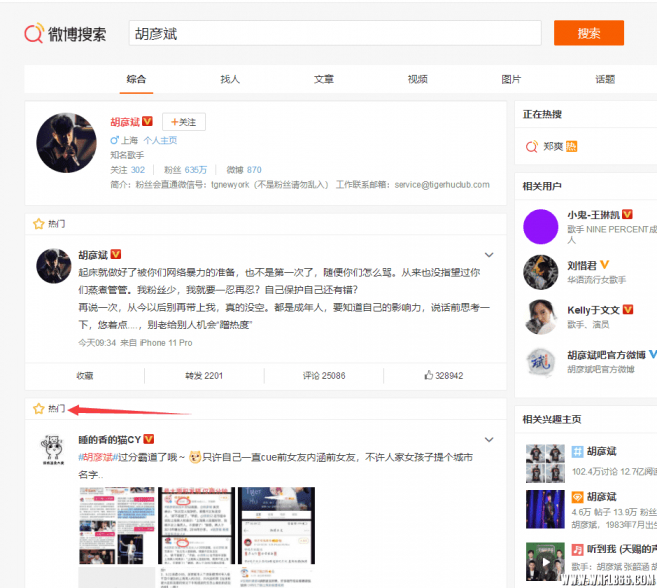Select the 综合 tab
Image resolution: width=657 pixels, height=588 pixels.
coord(136,79)
